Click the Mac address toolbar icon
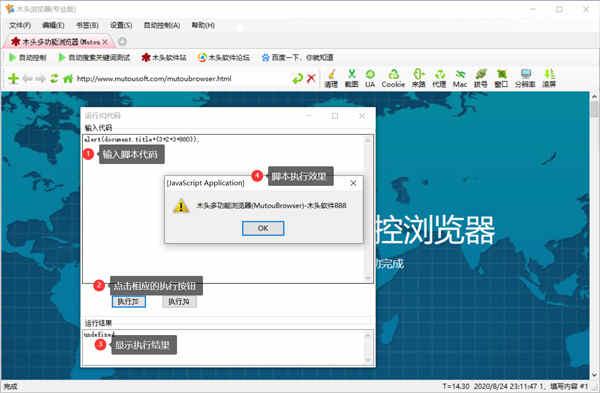Image resolution: width=600 pixels, height=393 pixels. [460, 78]
